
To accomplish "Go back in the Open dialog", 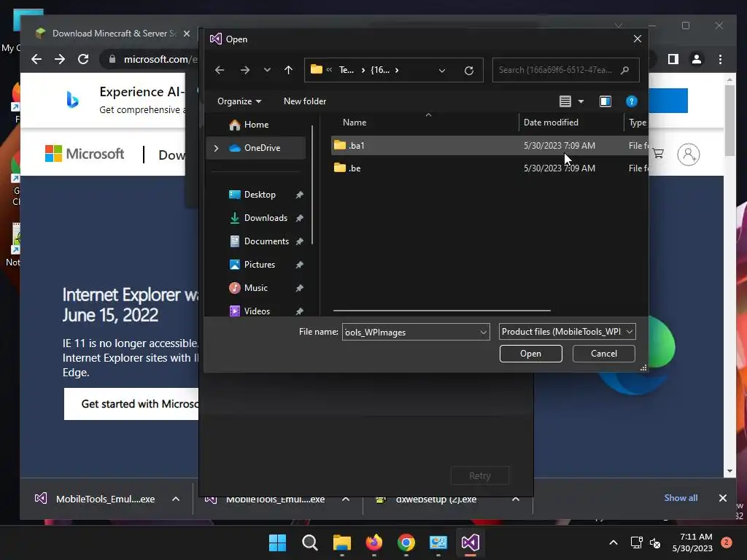I will click(x=219, y=70).
